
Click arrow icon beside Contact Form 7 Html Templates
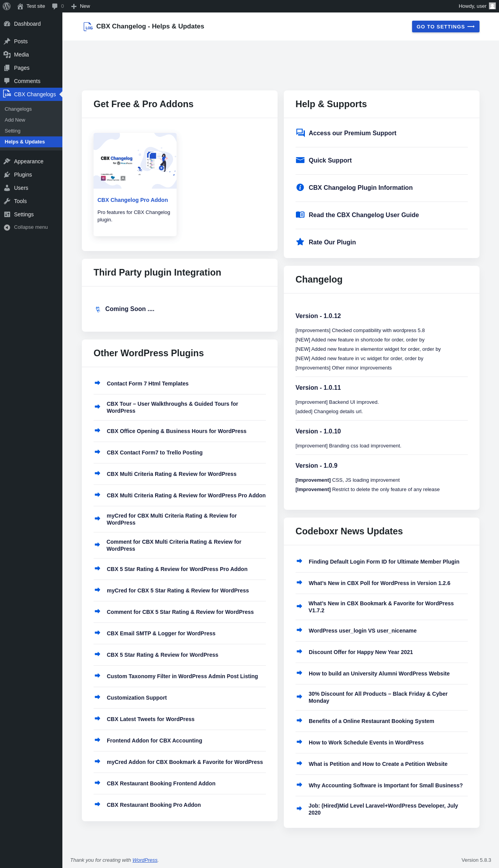[x=97, y=383]
